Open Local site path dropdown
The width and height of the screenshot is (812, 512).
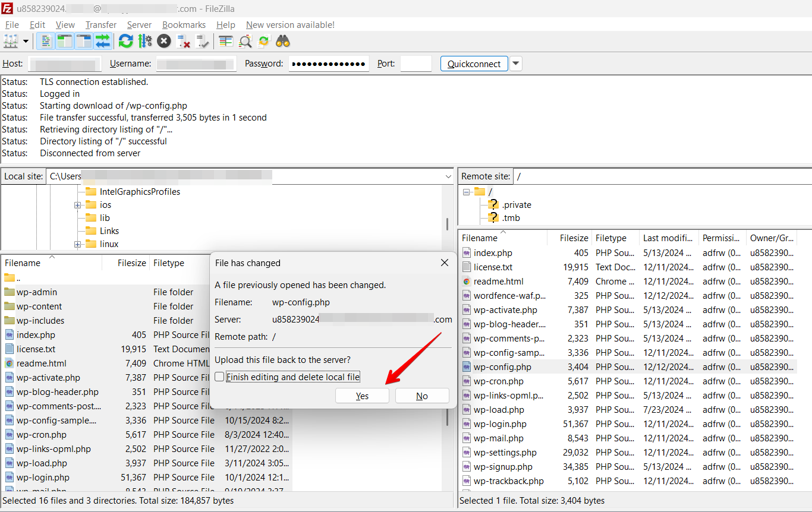click(448, 176)
